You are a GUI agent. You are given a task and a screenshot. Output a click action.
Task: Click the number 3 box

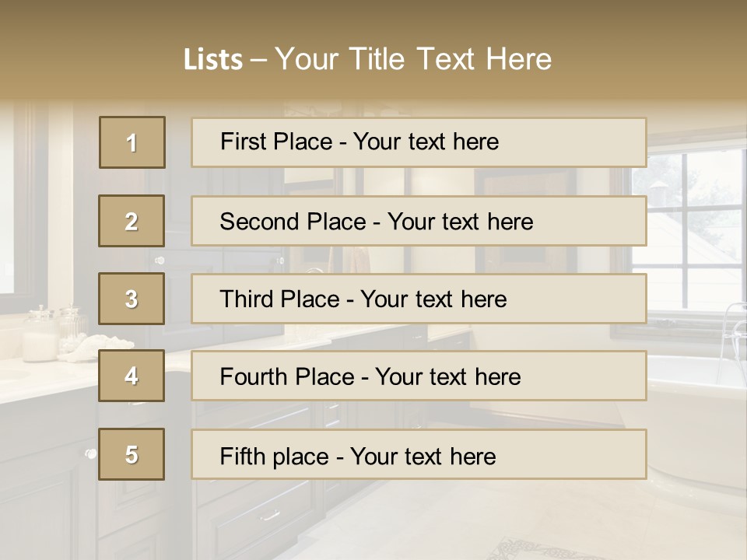(x=132, y=299)
